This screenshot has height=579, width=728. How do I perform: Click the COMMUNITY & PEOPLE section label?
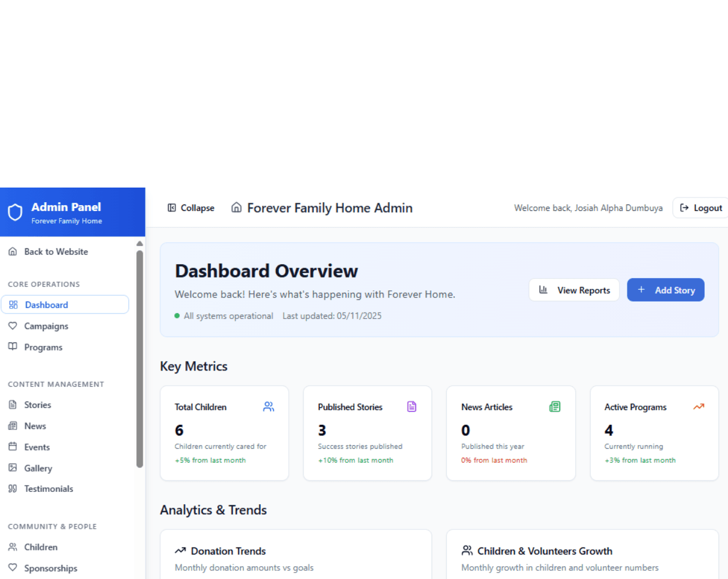point(52,526)
